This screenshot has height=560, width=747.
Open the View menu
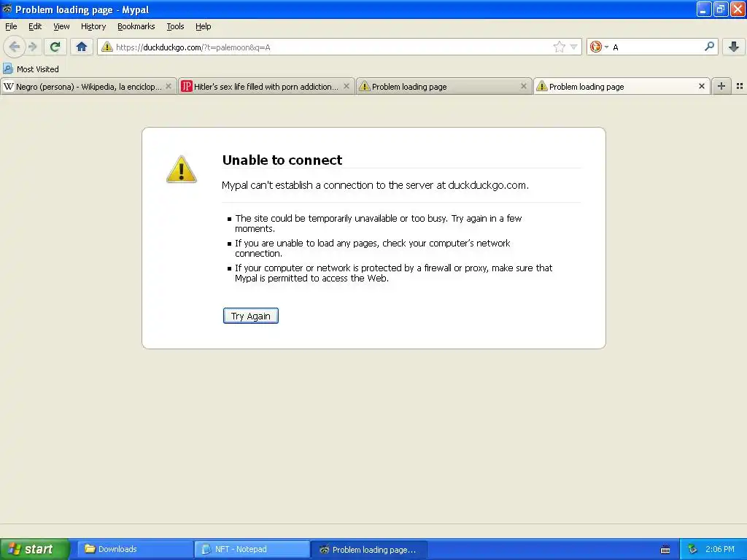click(61, 26)
